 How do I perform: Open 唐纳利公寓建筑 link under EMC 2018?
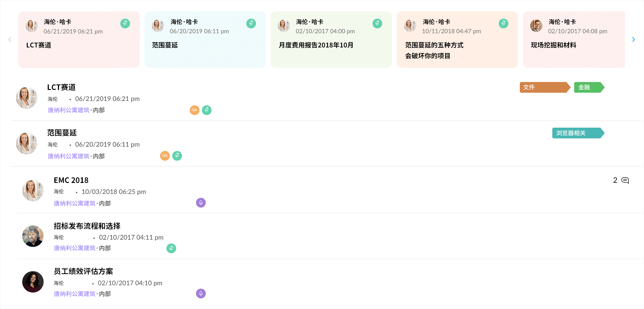(x=74, y=204)
